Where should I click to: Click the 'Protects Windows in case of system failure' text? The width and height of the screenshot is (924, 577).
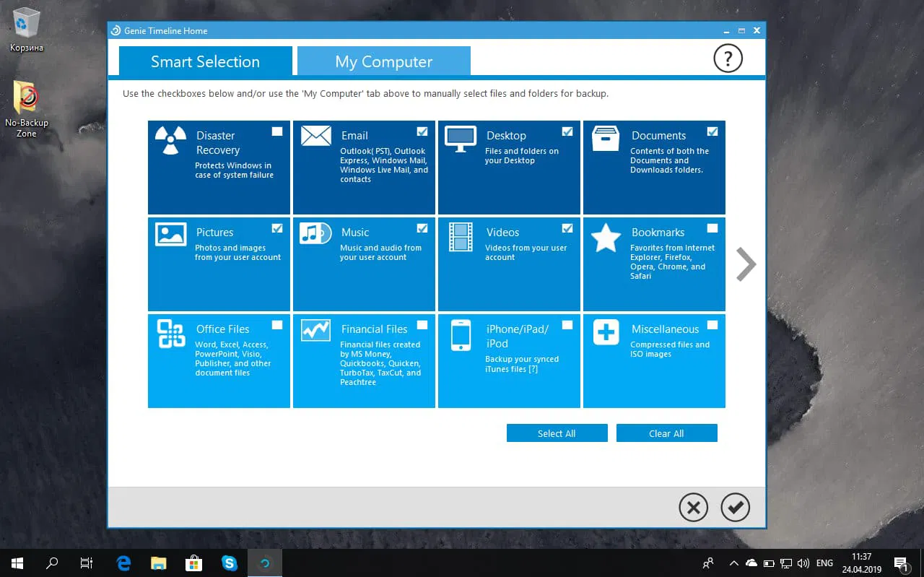pyautogui.click(x=234, y=170)
